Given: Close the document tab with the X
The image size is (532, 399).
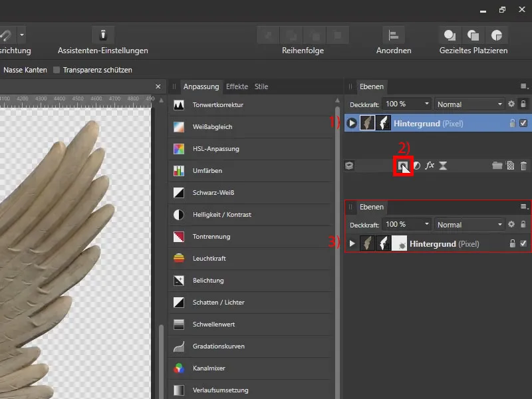Looking at the screenshot, I should 158,86.
